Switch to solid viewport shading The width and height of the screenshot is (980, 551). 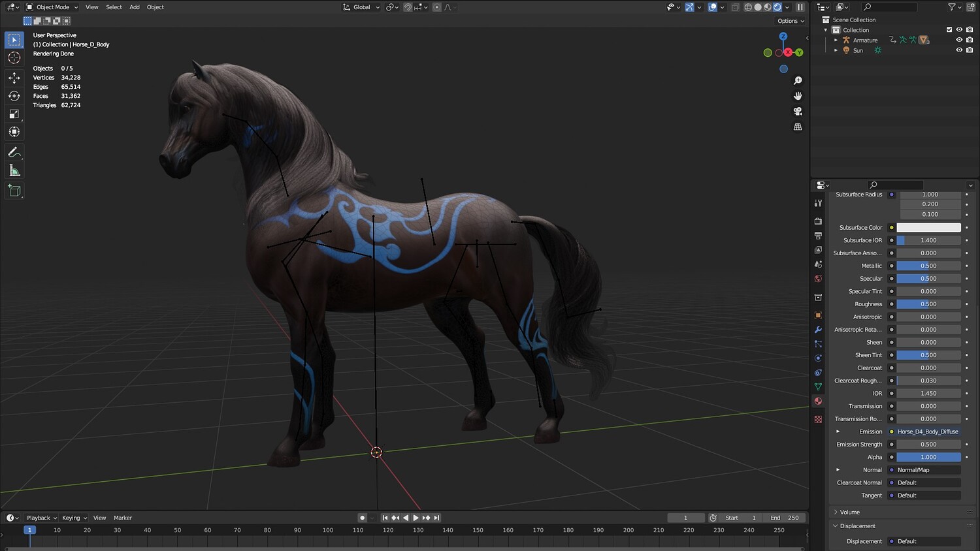(758, 7)
